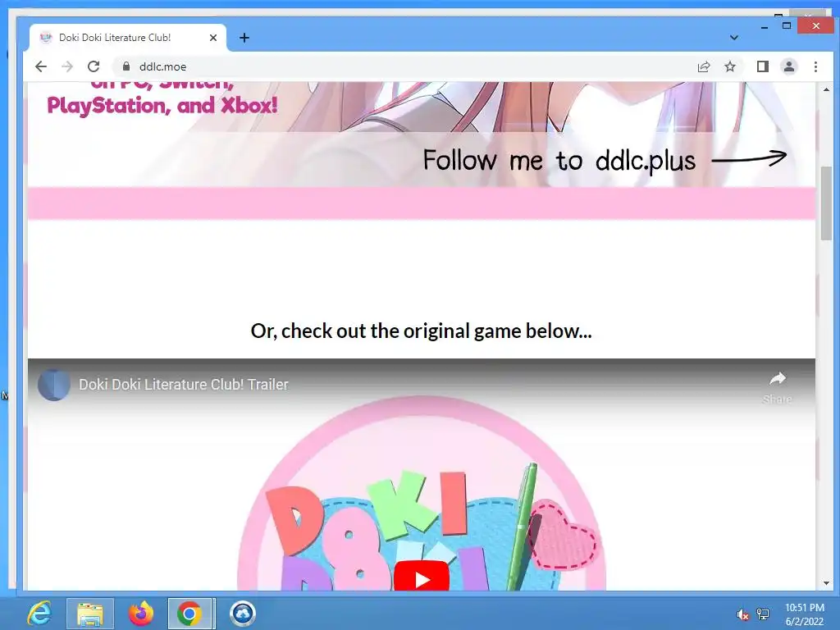Expand the tab search chevron
The image size is (840, 630).
[734, 38]
